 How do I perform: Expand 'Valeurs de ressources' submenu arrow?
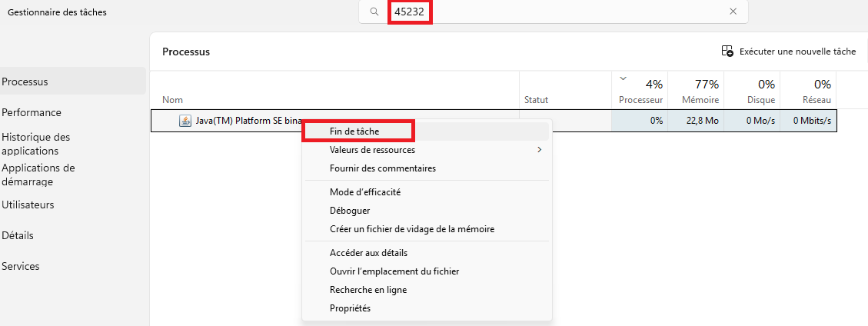pos(539,150)
